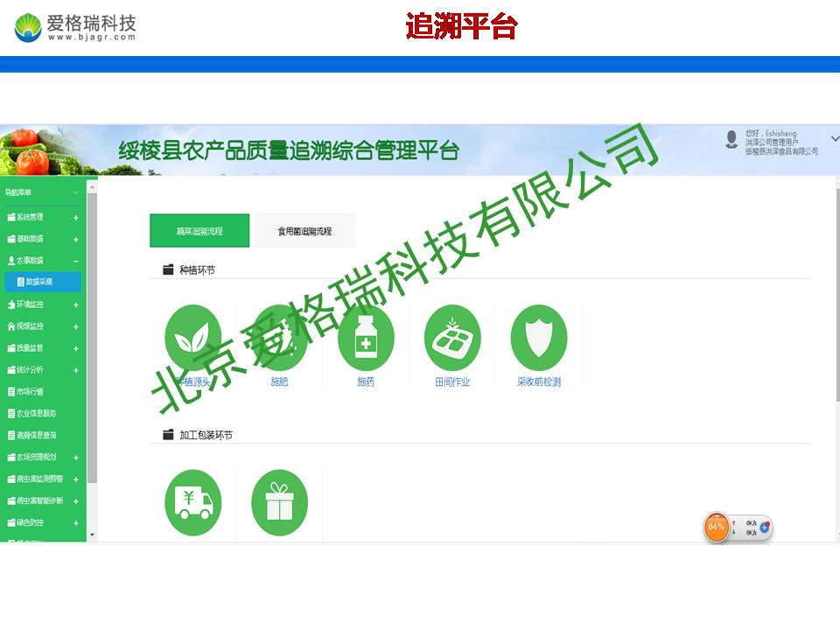Click the lishisheng greeting text

click(771, 133)
